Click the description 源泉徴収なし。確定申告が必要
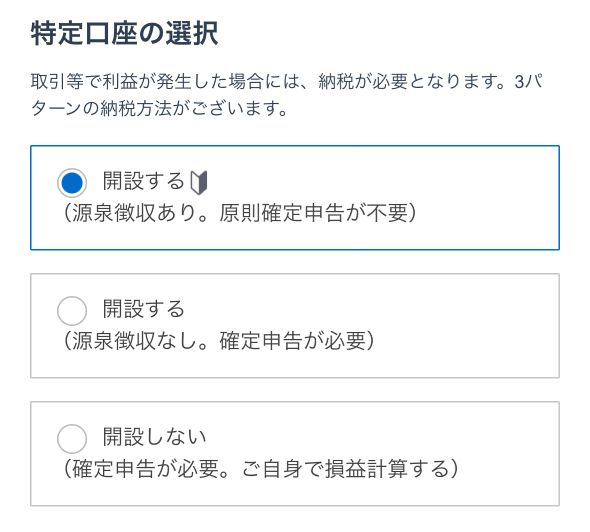Viewport: 590px width, 532px height. coord(219,341)
